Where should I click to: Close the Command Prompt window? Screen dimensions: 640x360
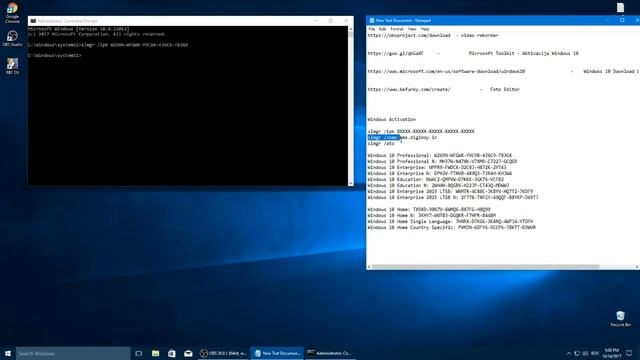point(346,21)
